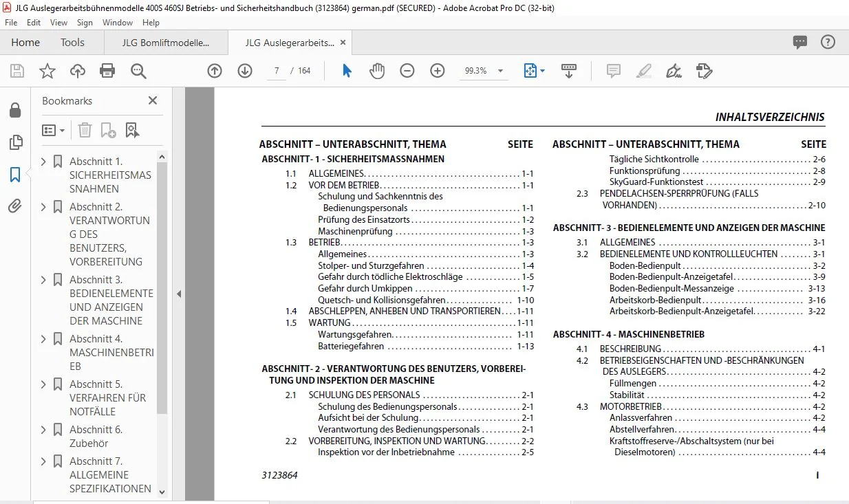Open bookmark options dropdown menu
Screen dimensions: 849x504
pos(54,130)
